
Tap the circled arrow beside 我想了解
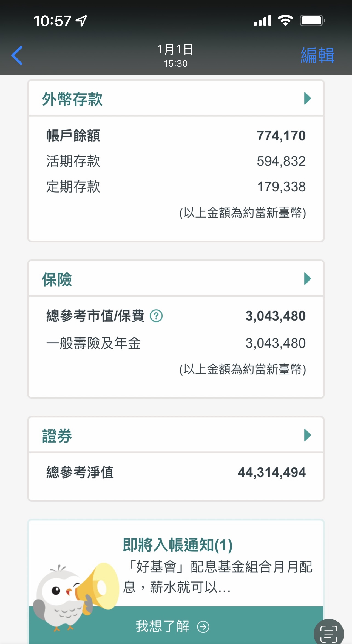tap(203, 627)
